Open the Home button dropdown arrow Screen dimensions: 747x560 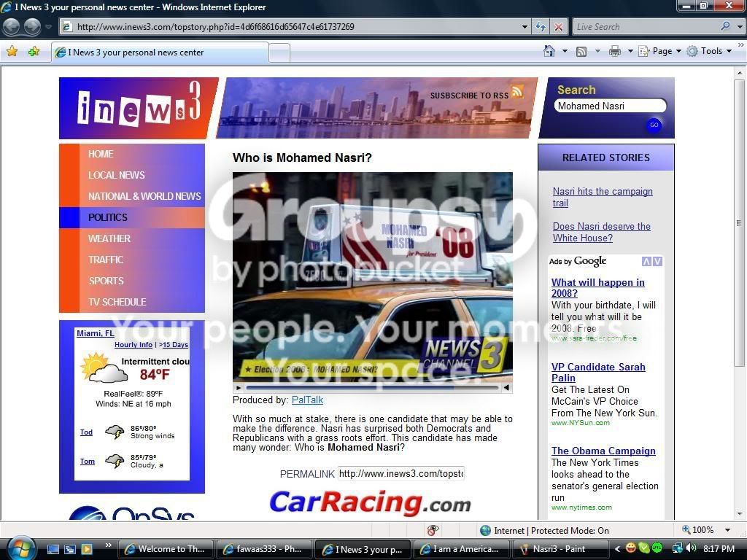[x=565, y=51]
